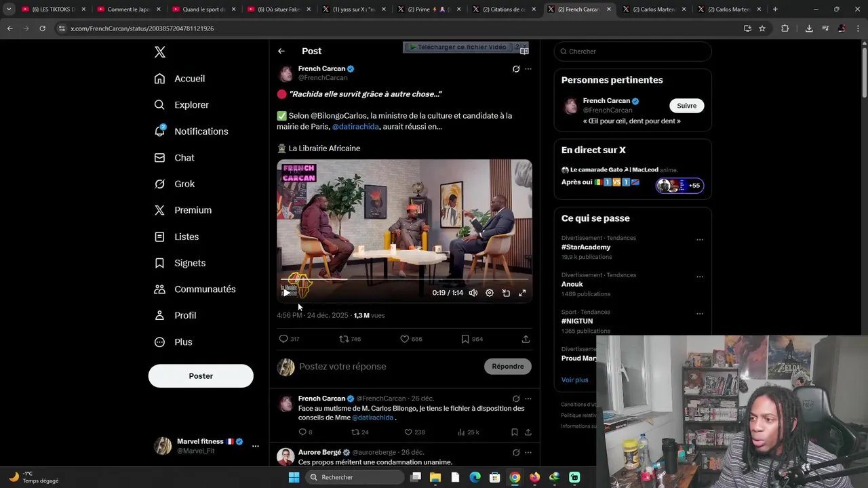This screenshot has height=488, width=868.
Task: Open the reader view icon beside download bar
Action: [x=524, y=51]
